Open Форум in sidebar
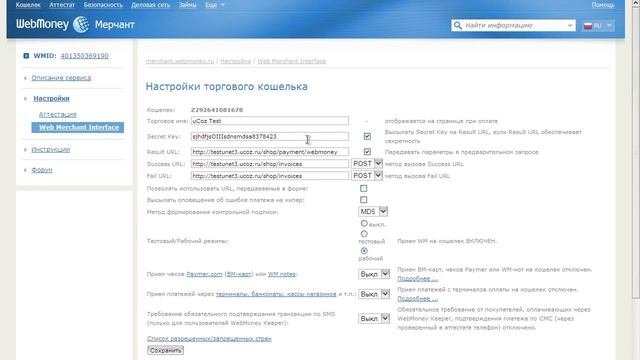This screenshot has width=640, height=360. pyautogui.click(x=42, y=170)
